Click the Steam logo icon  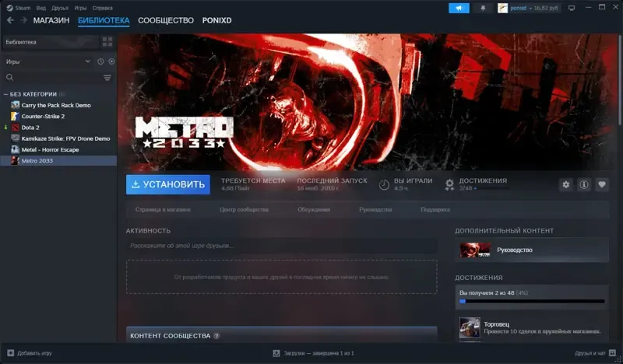click(9, 8)
